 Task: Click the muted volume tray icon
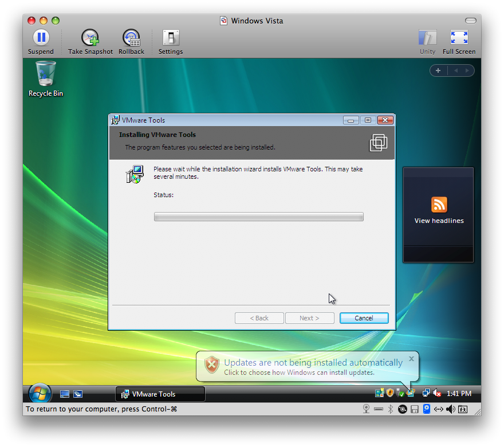437,393
